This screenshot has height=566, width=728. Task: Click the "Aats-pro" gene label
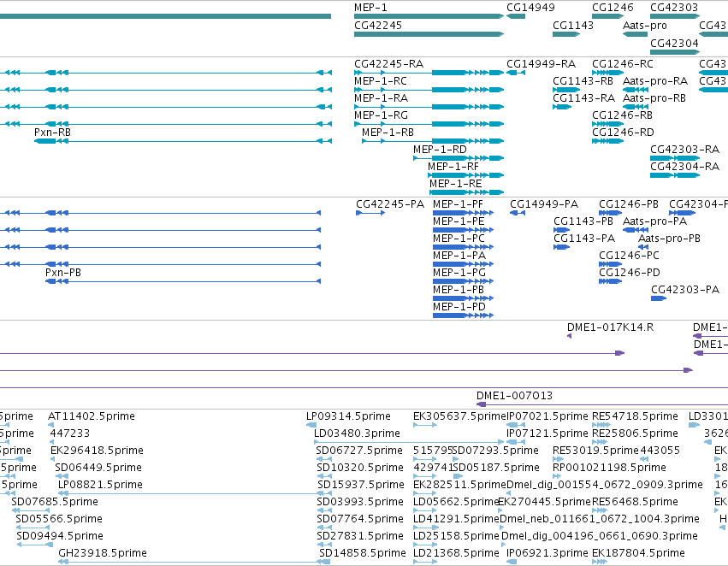645,26
